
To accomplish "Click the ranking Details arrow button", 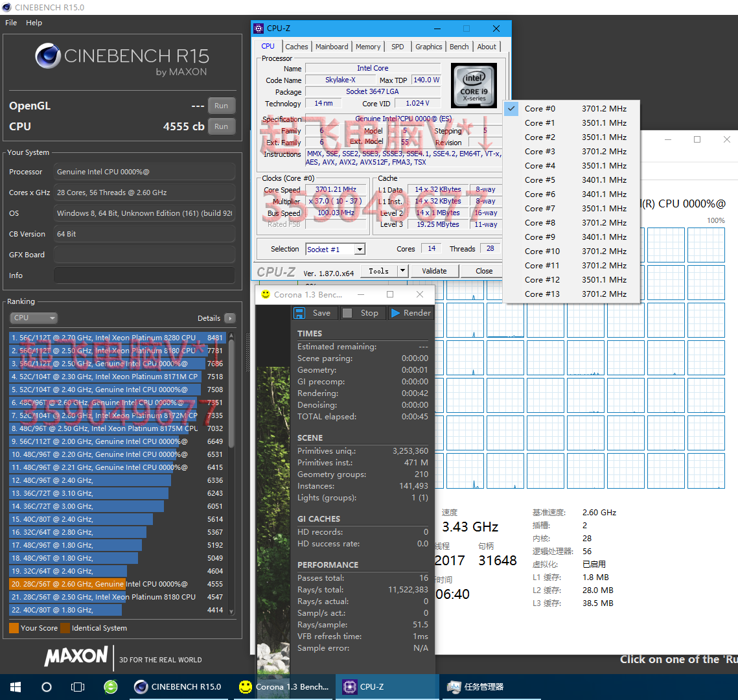I will click(230, 318).
